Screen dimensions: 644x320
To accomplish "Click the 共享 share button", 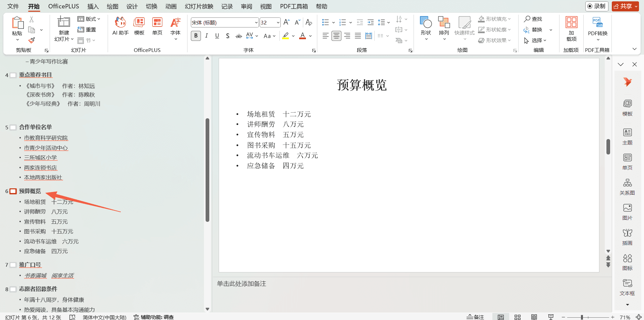I will 625,6.
